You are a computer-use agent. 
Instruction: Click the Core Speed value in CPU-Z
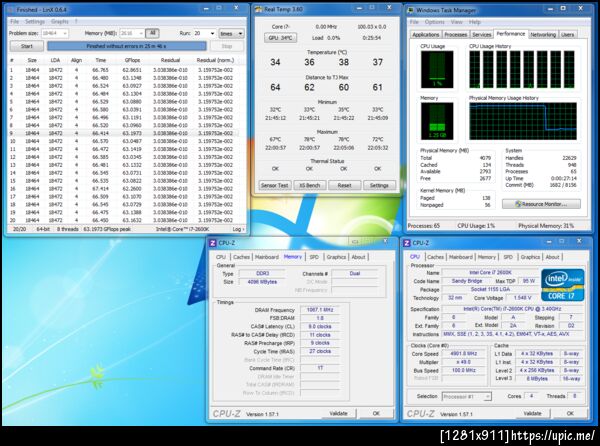click(x=463, y=354)
